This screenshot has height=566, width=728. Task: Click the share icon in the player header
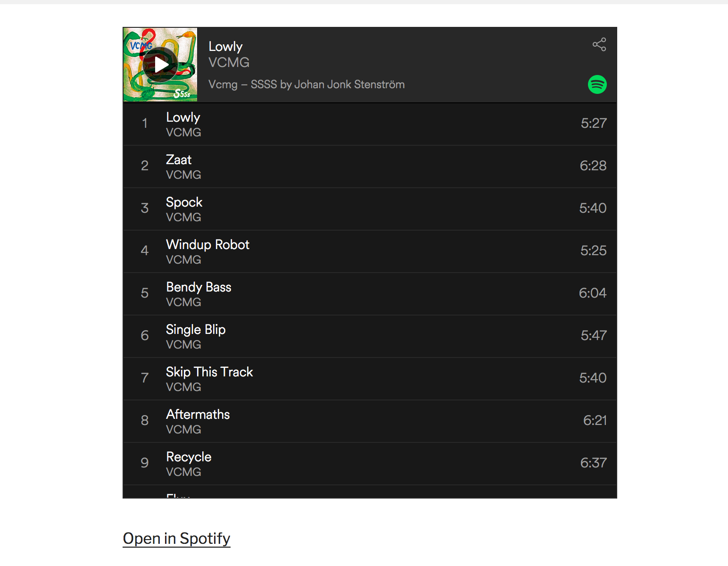(x=599, y=44)
